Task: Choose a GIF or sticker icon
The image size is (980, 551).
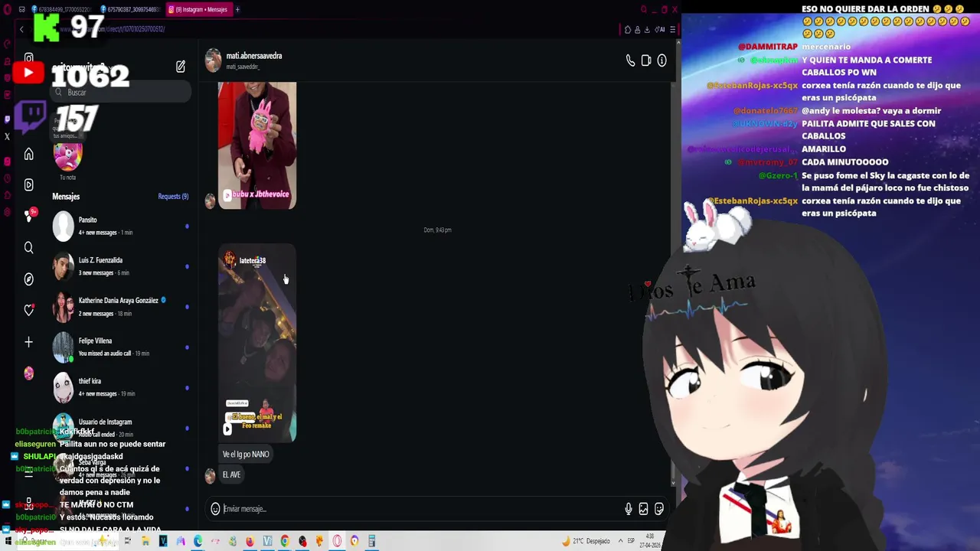Action: [x=659, y=509]
